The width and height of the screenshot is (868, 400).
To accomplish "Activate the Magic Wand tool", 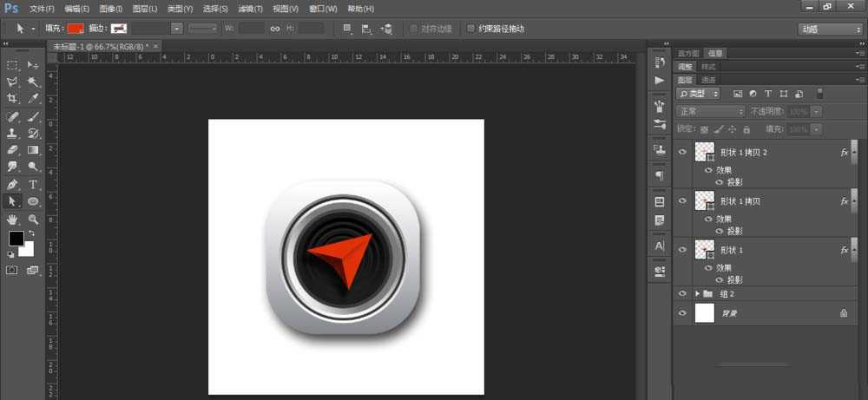I will (33, 82).
